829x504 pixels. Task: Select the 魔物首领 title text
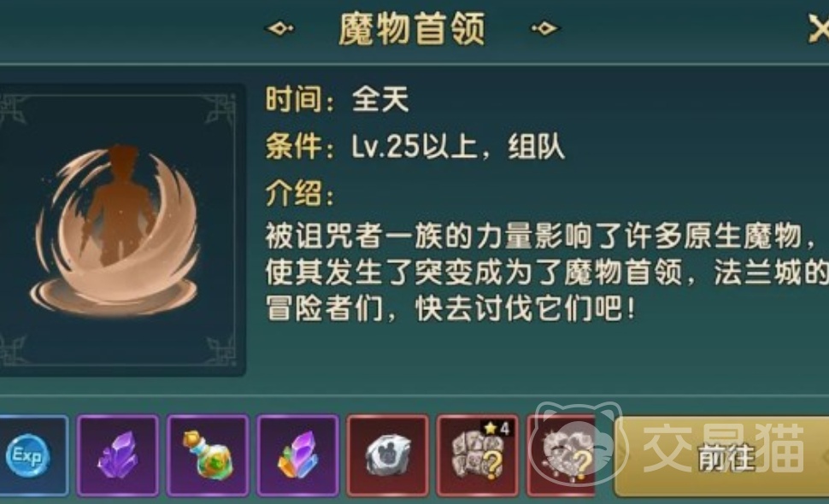[411, 28]
